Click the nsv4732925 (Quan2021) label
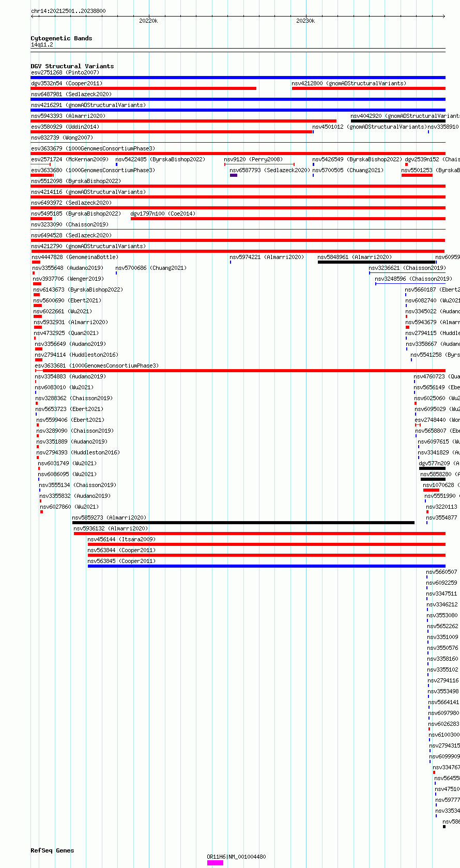460x868 pixels. [66, 333]
